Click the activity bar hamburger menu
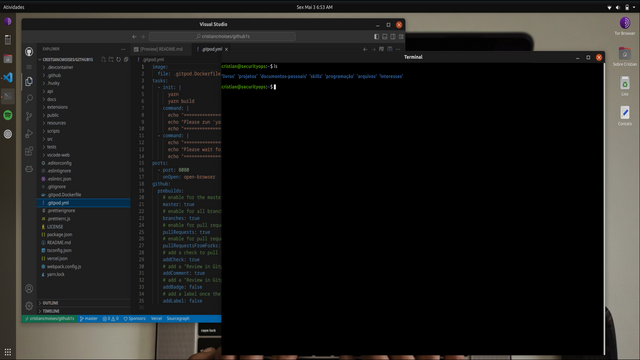 (29, 67)
